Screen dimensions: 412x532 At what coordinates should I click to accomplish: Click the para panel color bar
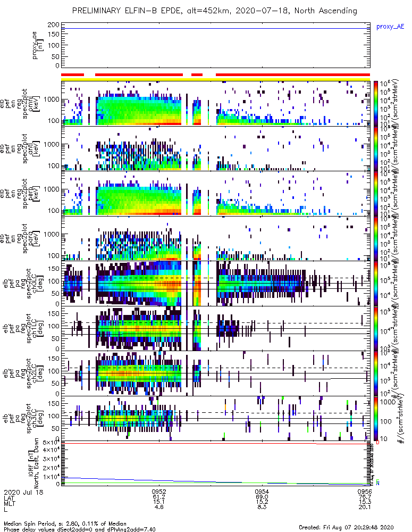pyautogui.click(x=375, y=238)
